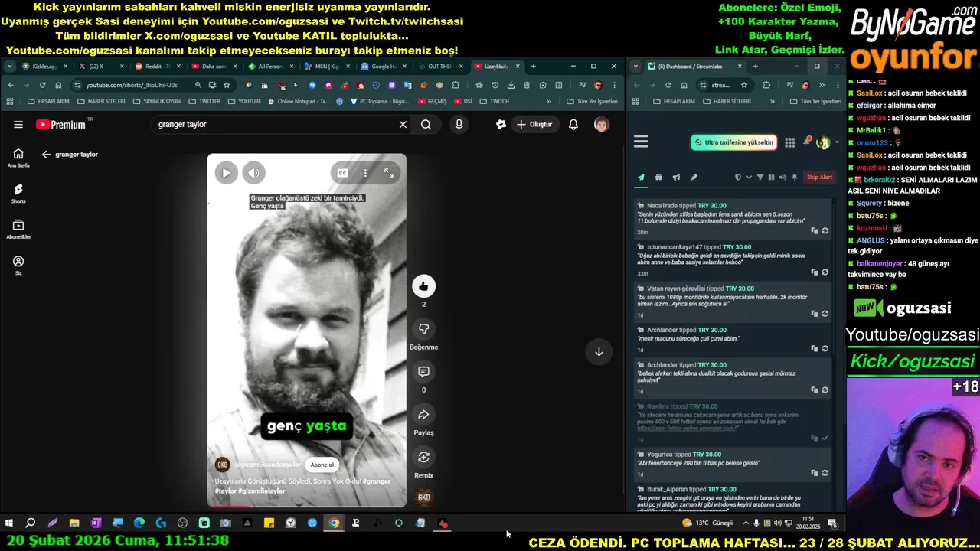Expand the Short to fullscreen
Image resolution: width=980 pixels, height=551 pixels.
[389, 173]
